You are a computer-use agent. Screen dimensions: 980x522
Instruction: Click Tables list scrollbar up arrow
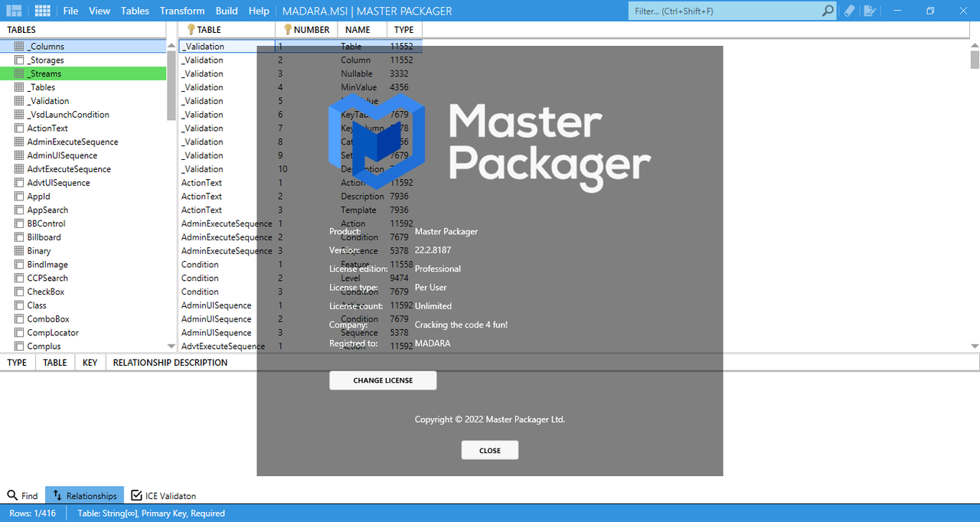click(x=171, y=46)
